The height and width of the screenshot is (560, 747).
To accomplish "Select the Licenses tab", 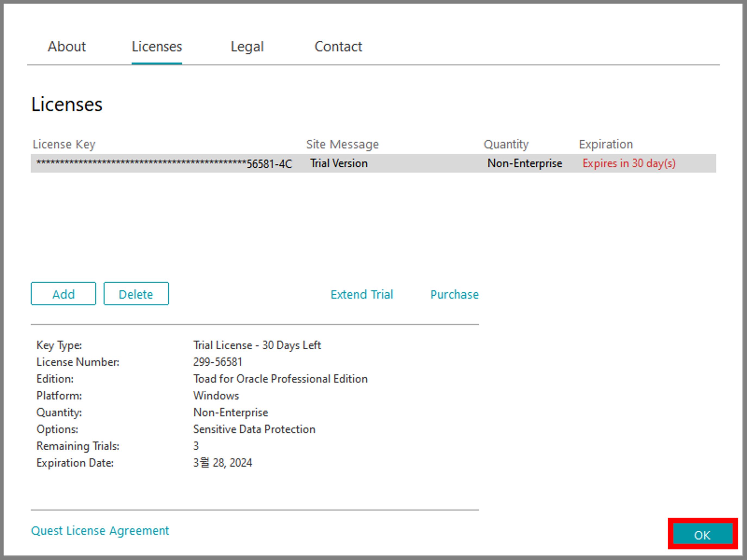I will (x=157, y=47).
